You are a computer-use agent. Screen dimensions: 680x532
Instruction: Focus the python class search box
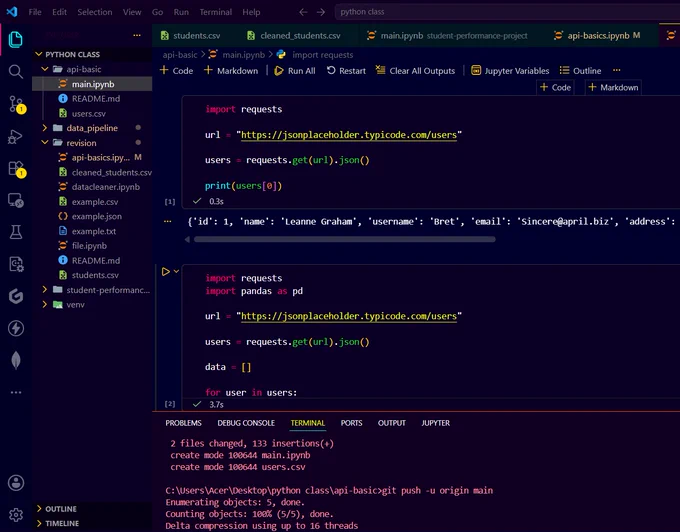[x=507, y=12]
